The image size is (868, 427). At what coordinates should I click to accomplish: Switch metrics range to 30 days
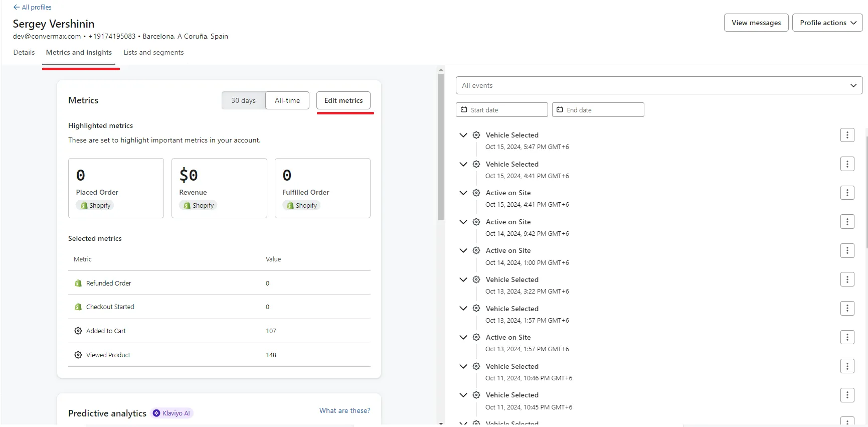tap(243, 100)
